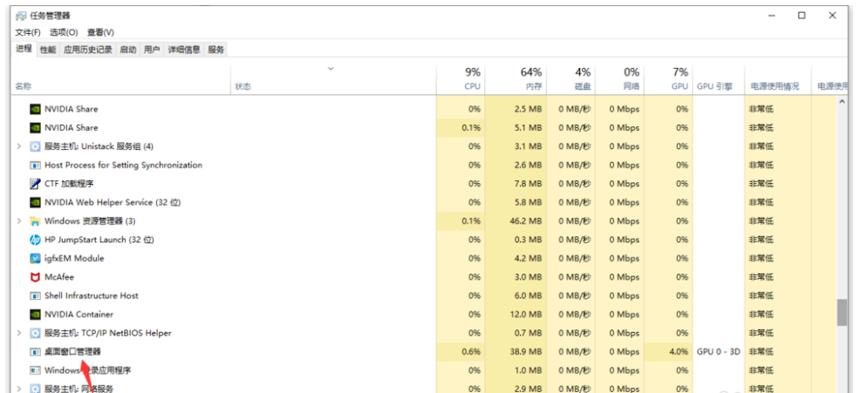Click the 桌面窗口管理器 process icon

35,352
